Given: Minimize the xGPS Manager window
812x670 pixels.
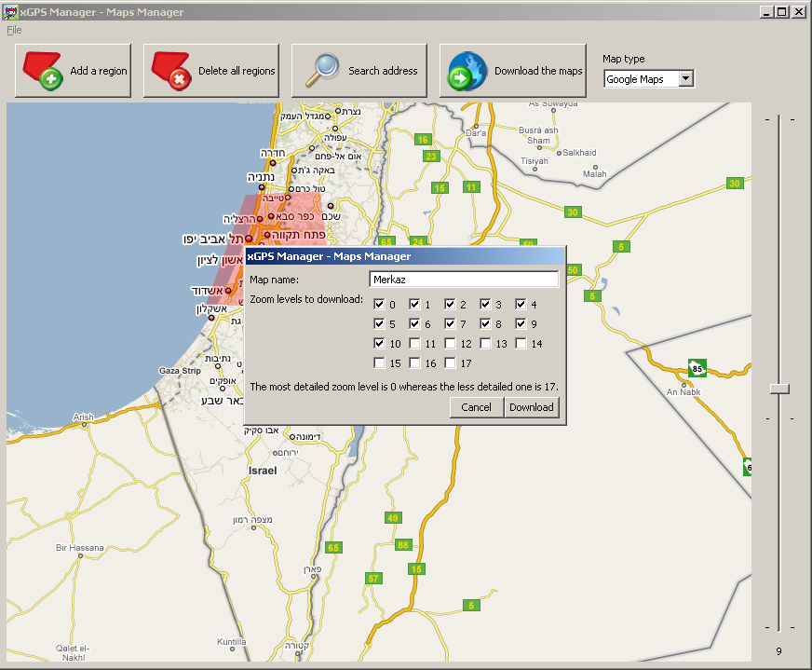Looking at the screenshot, I should (767, 11).
